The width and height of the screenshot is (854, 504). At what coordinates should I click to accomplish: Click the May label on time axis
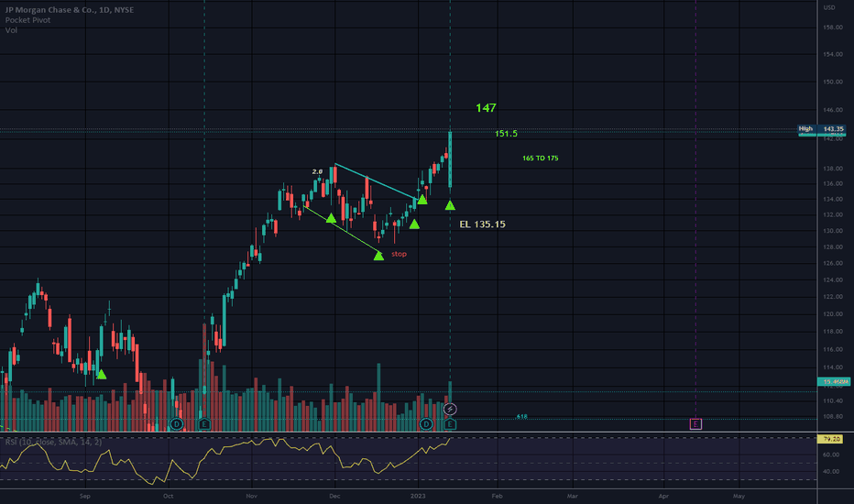[739, 497]
